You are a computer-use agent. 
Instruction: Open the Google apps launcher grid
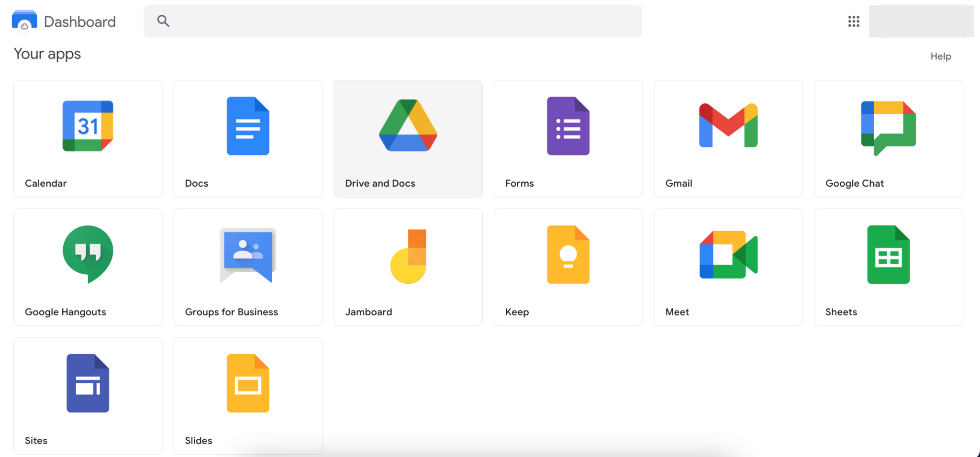(854, 21)
